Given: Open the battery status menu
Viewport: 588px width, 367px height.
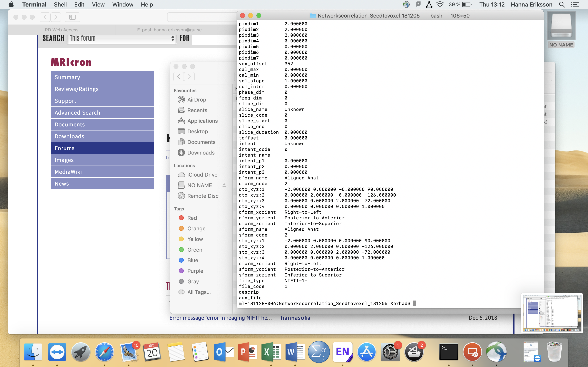Looking at the screenshot, I should tap(467, 5).
